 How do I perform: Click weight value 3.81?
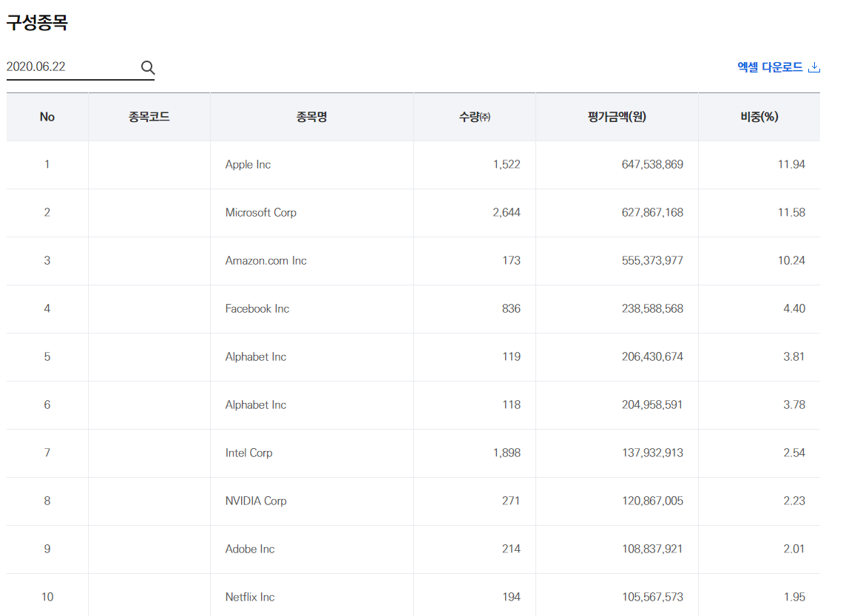click(794, 356)
